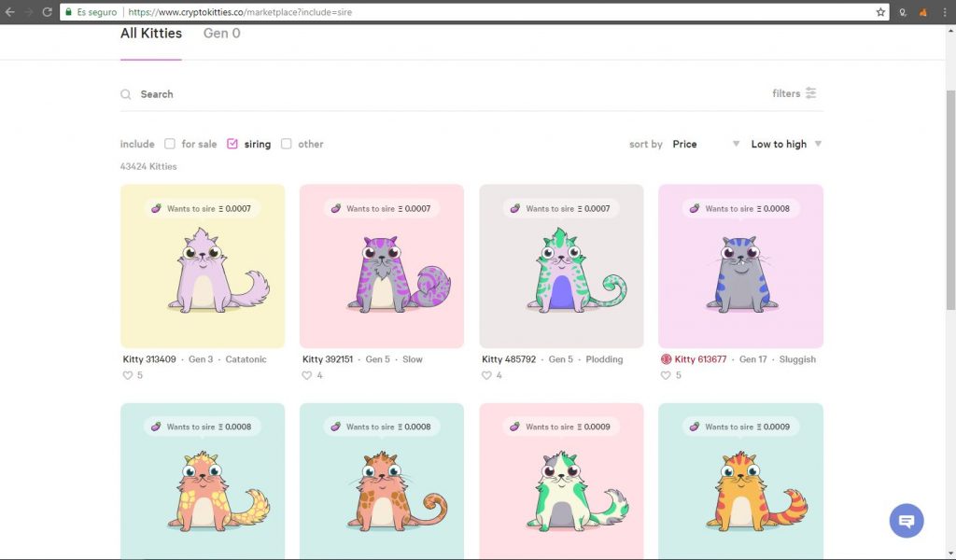Click the search magnifier icon
This screenshot has width=956, height=560.
coord(126,94)
